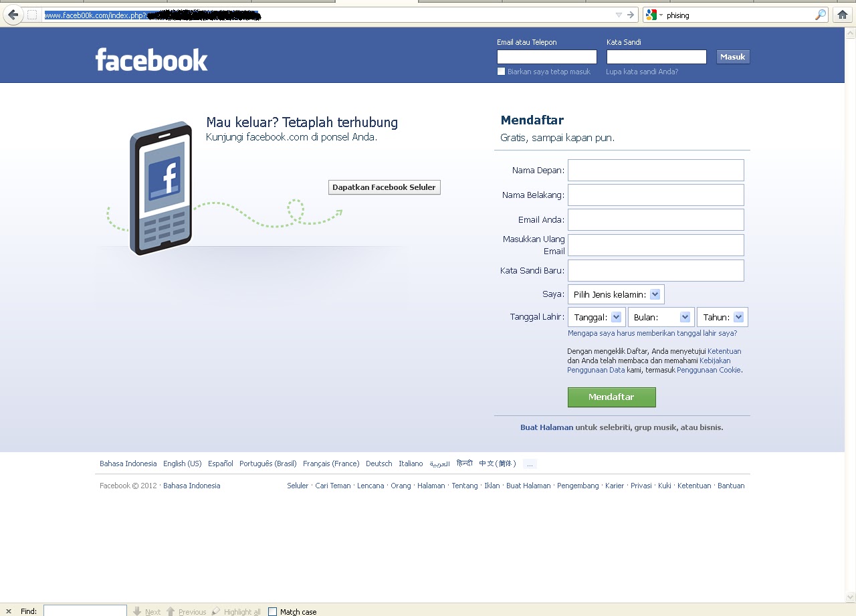
Task: Click the browser Back arrow button
Action: click(x=13, y=15)
